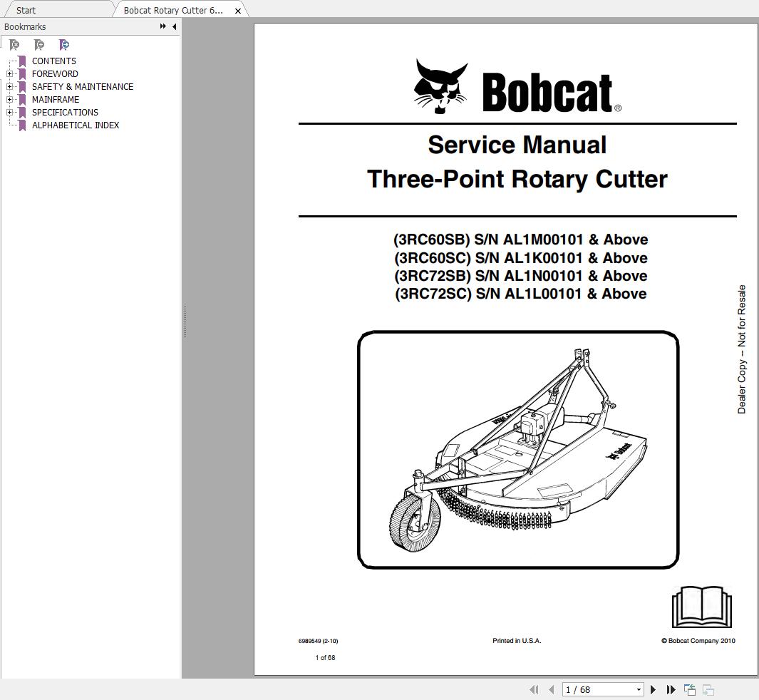Expand the SAFETY & MAINTENANCE bookmark
Viewport: 759px width, 700px height.
click(9, 87)
